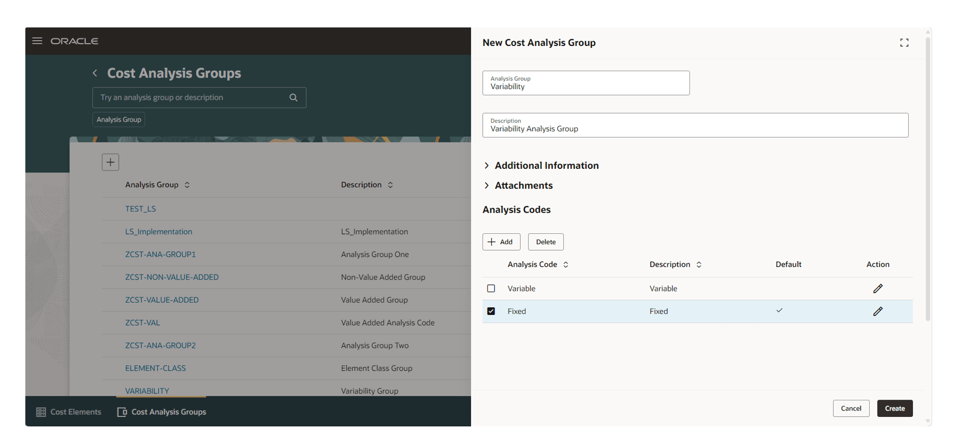Click the 'Analysis Group Two' description

click(x=375, y=346)
